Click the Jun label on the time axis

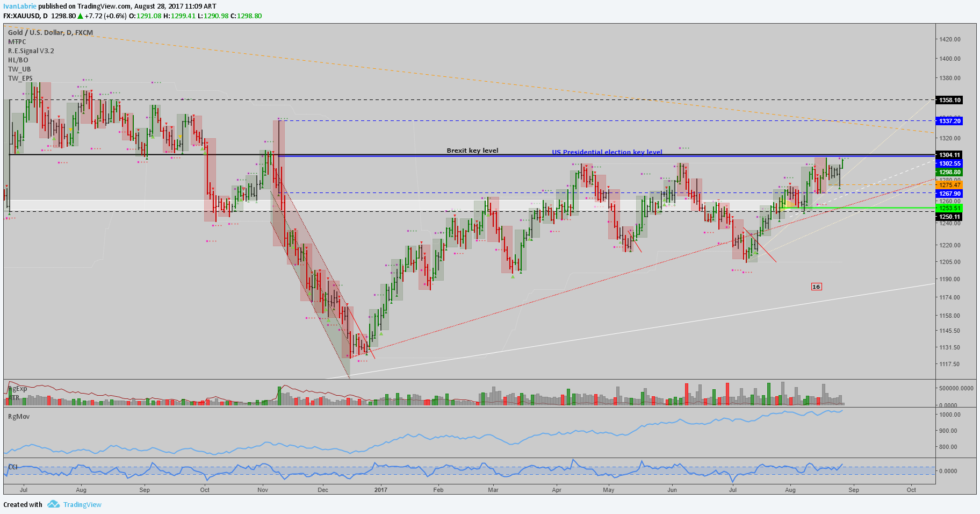point(672,490)
